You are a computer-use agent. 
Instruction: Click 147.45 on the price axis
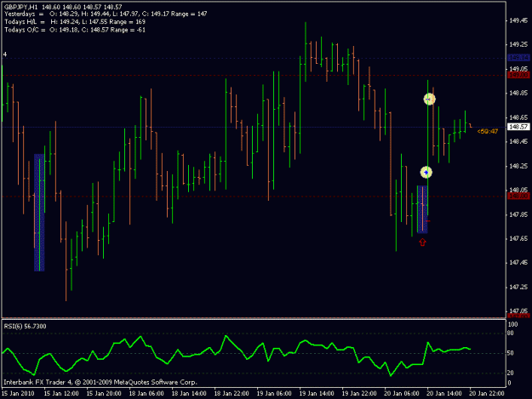pos(518,263)
